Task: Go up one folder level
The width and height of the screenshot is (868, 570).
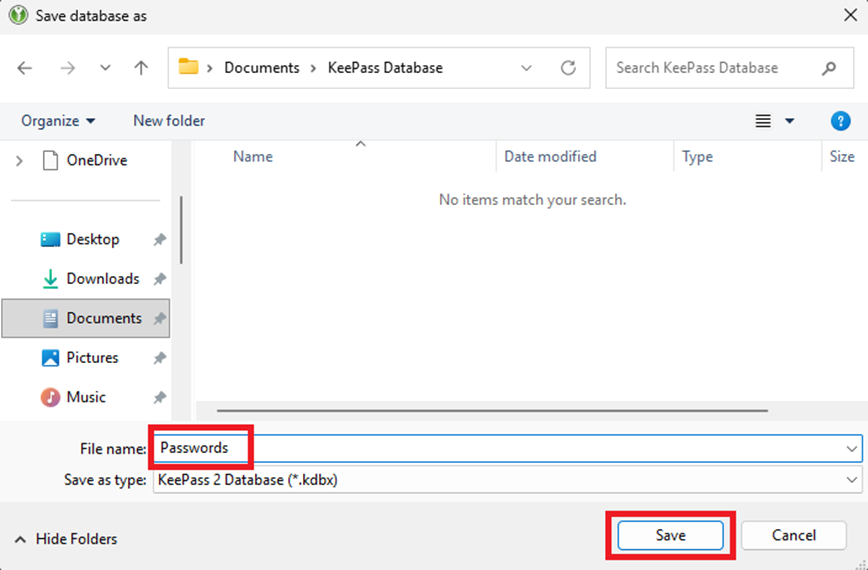Action: [x=141, y=68]
